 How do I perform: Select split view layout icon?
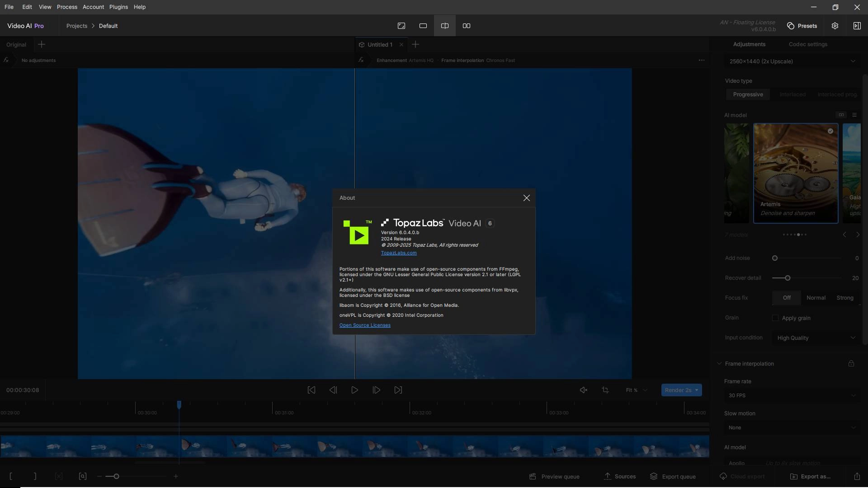pos(445,26)
